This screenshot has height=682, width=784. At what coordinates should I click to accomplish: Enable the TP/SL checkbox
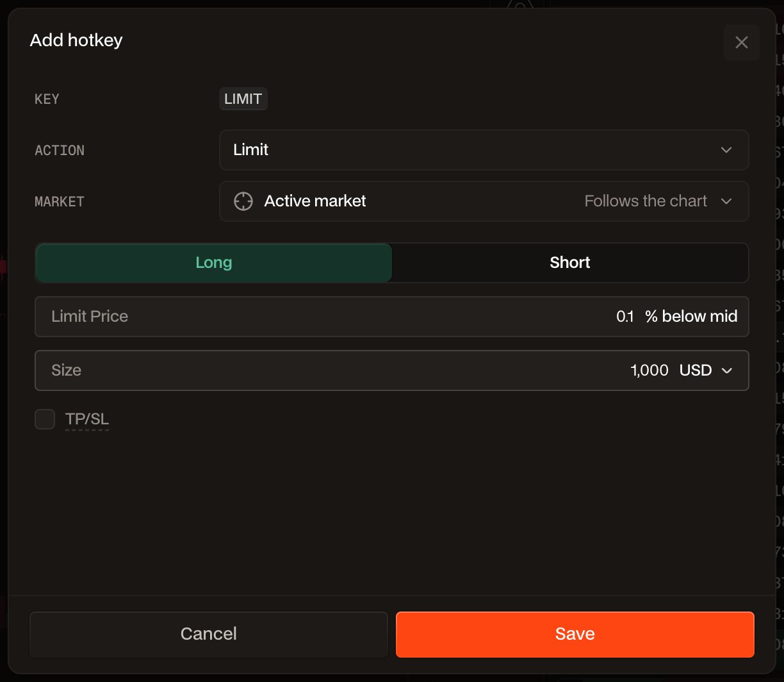point(45,420)
